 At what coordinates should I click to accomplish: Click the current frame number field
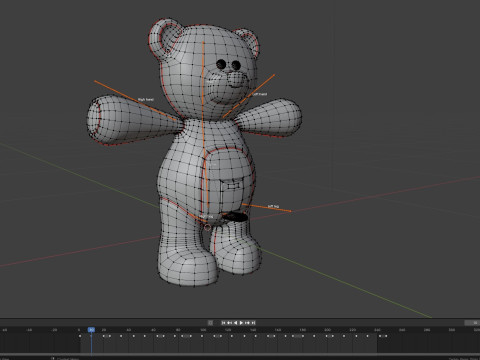point(472,323)
